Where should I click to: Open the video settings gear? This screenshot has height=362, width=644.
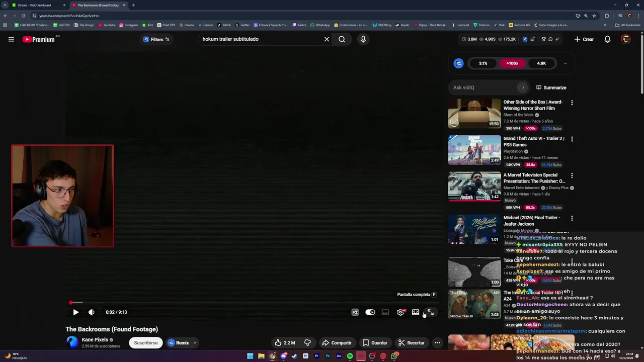pos(400,312)
